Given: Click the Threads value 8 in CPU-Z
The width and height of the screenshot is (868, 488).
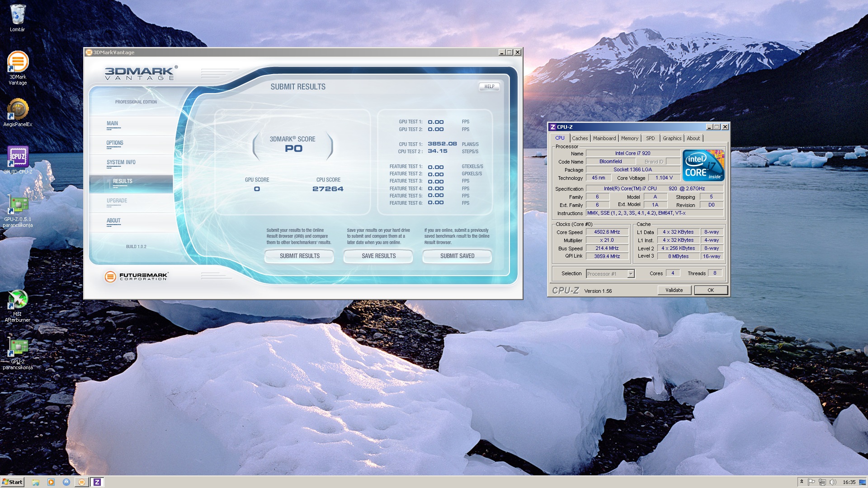Looking at the screenshot, I should pyautogui.click(x=715, y=273).
